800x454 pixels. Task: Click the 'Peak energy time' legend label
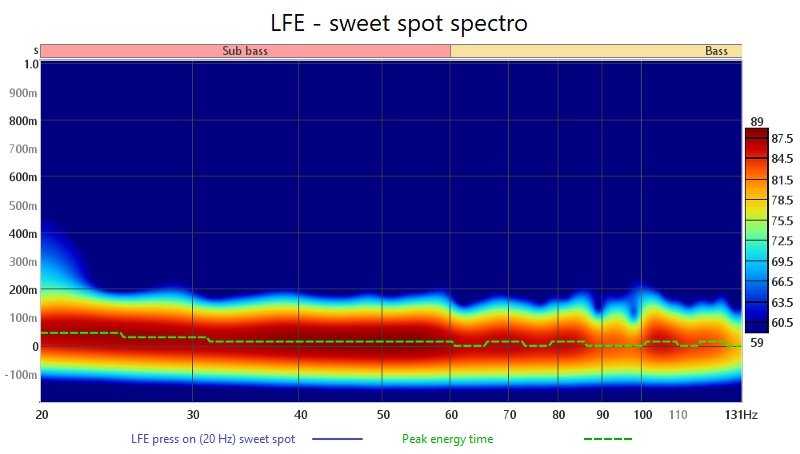coord(447,438)
